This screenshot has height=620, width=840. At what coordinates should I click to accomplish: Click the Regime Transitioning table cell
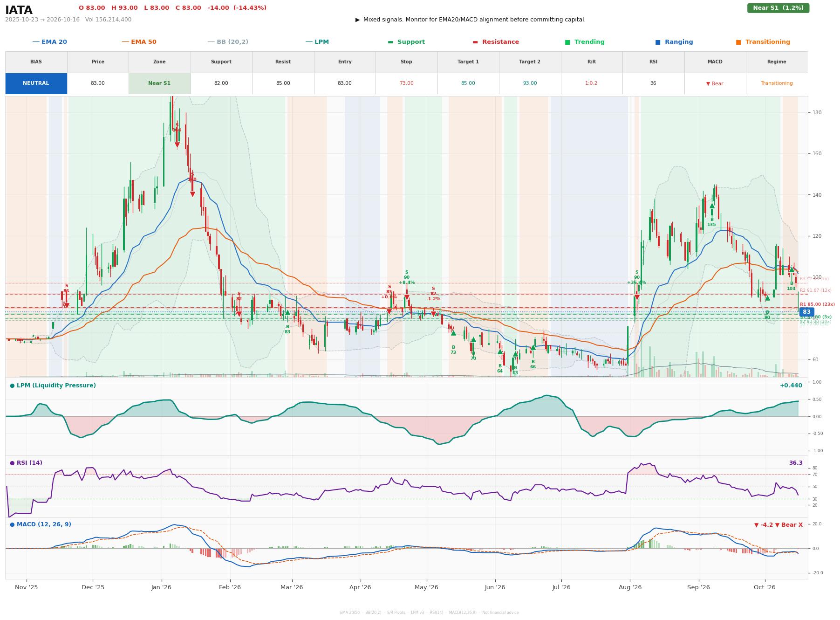(777, 83)
